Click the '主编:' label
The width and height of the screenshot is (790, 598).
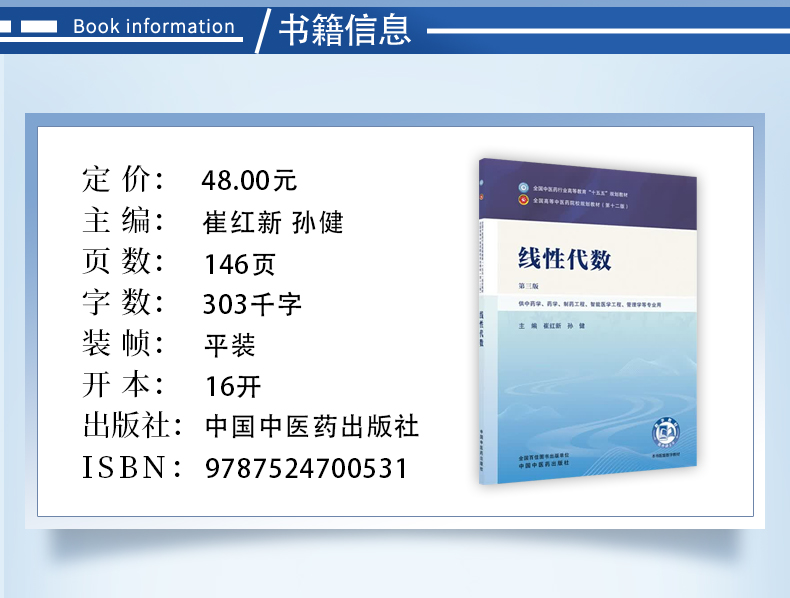pyautogui.click(x=123, y=221)
